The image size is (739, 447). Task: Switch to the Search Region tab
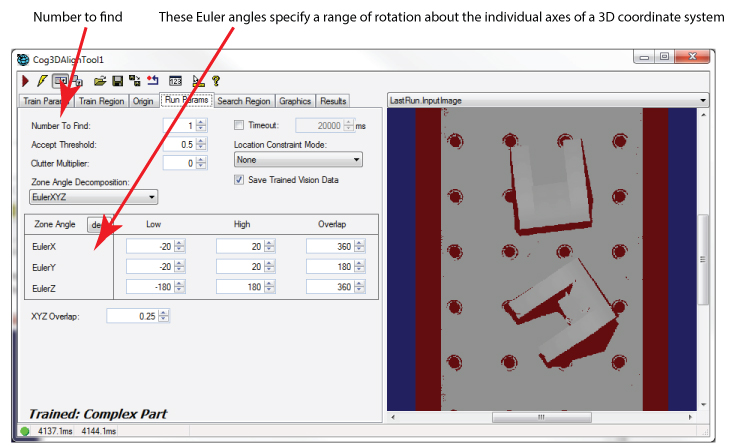point(244,101)
